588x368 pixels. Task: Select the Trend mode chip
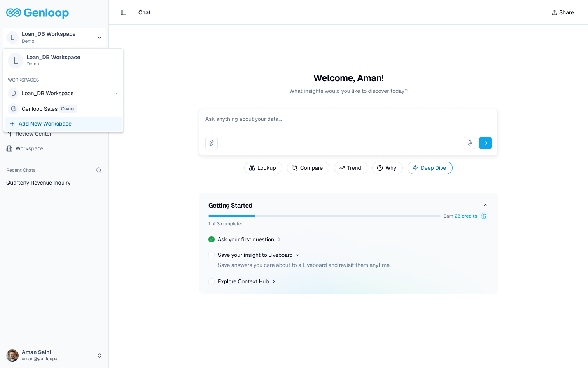pyautogui.click(x=350, y=168)
